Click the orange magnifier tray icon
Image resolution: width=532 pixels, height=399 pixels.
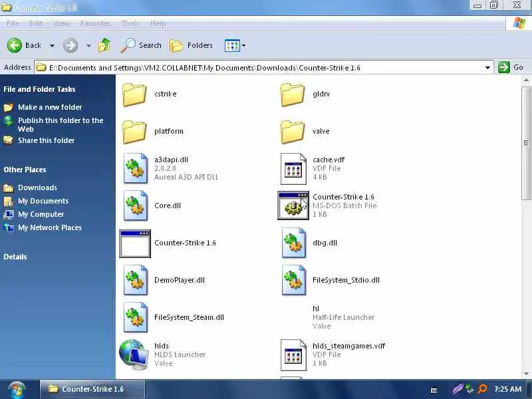482,389
